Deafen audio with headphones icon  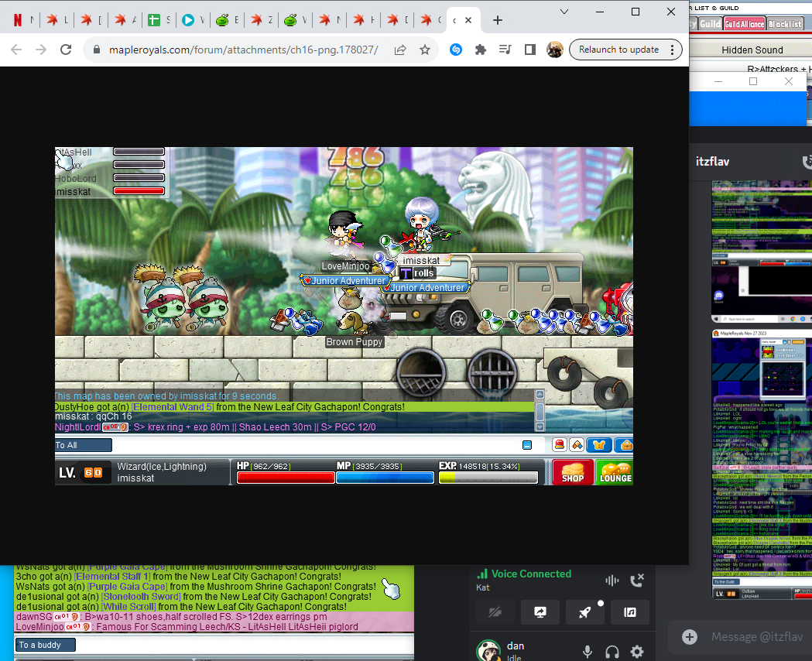tap(612, 652)
